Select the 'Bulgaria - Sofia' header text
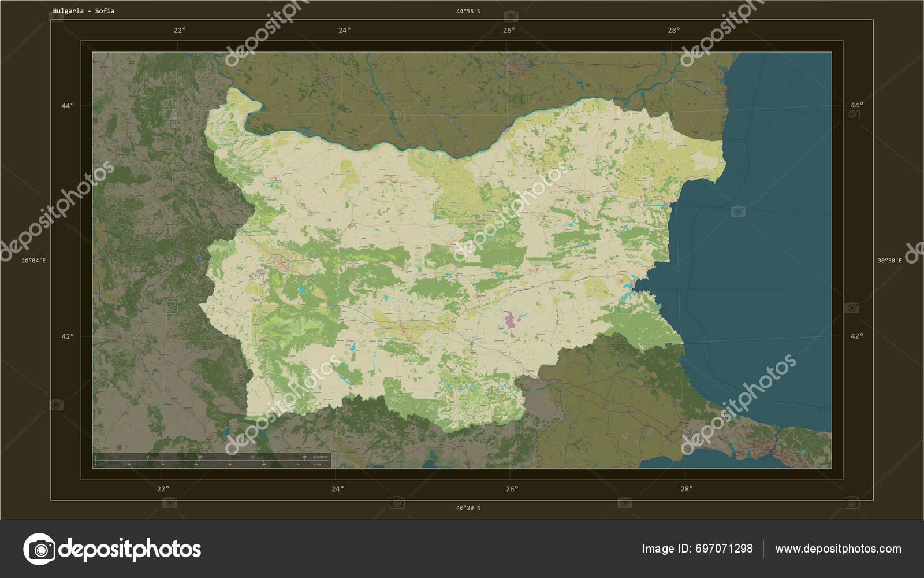The image size is (924, 578). pyautogui.click(x=84, y=10)
